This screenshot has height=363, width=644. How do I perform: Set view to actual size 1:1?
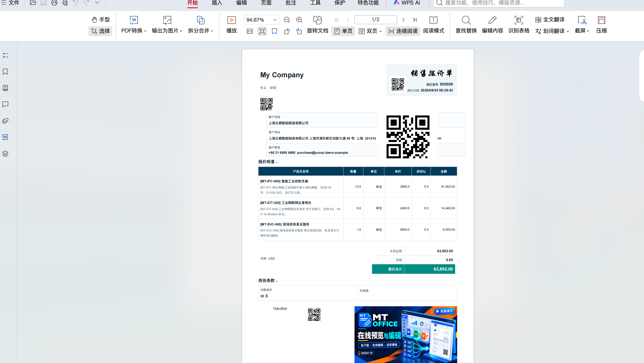[x=250, y=31]
